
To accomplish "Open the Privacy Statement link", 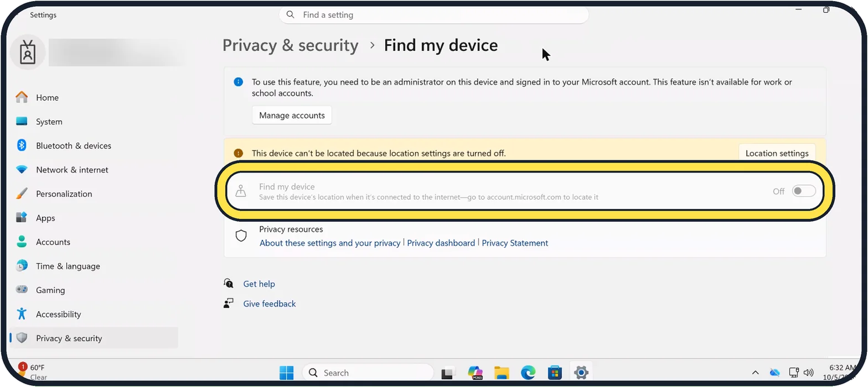I will pos(515,243).
